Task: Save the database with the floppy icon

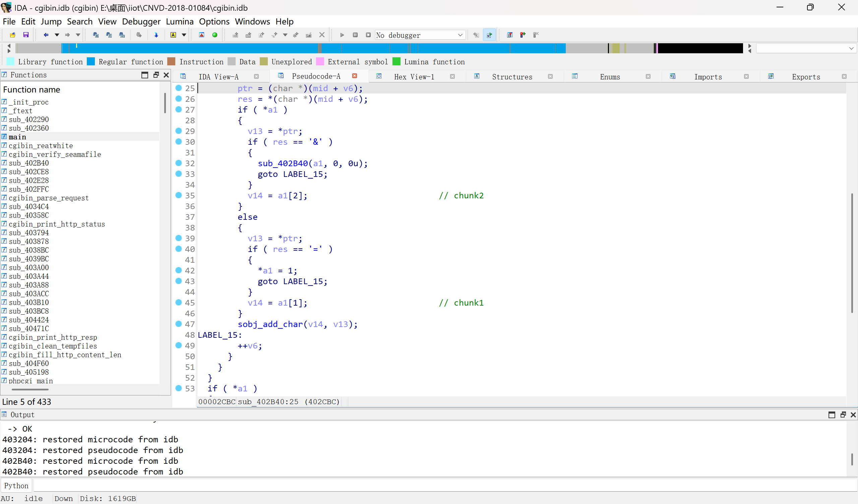Action: (26, 35)
